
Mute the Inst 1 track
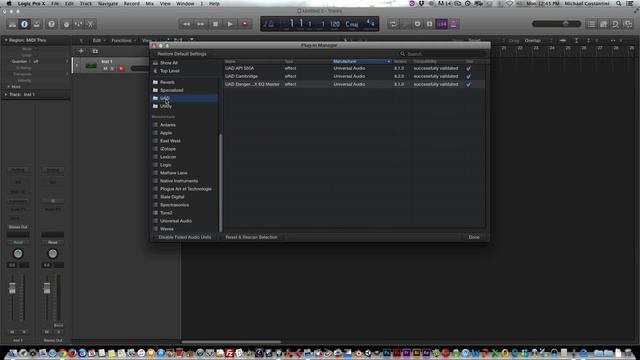click(105, 69)
